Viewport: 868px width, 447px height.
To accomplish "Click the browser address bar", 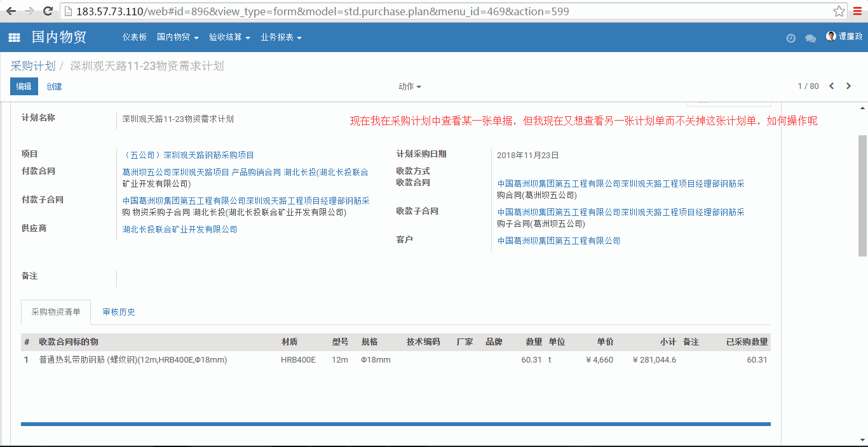I will [x=445, y=11].
